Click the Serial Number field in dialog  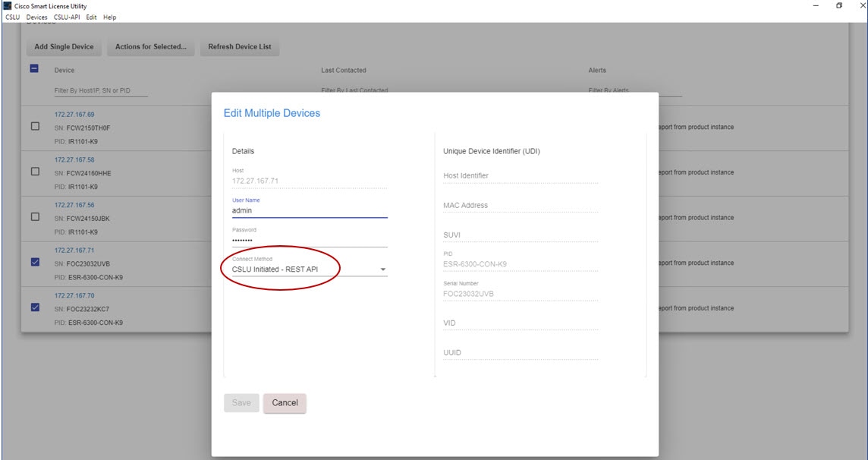(x=520, y=293)
